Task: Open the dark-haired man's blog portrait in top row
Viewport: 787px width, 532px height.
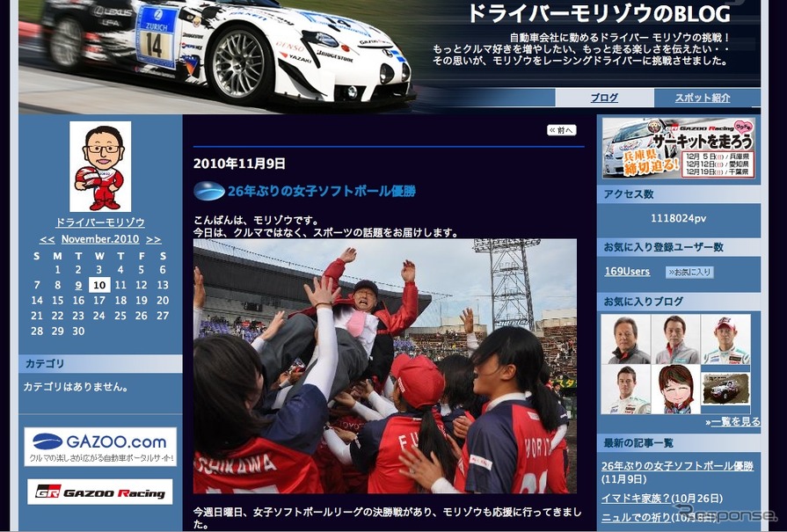Action: (675, 339)
